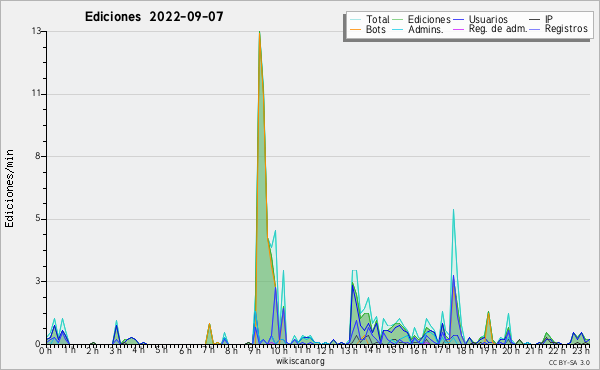The image size is (600, 370).
Task: Click the 0 h x-axis label
Action: pyautogui.click(x=45, y=351)
